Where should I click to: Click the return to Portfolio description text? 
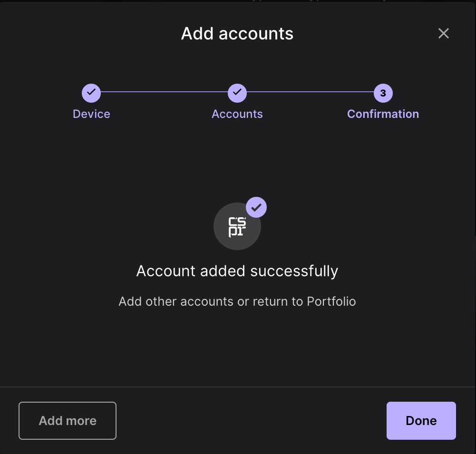click(x=237, y=301)
